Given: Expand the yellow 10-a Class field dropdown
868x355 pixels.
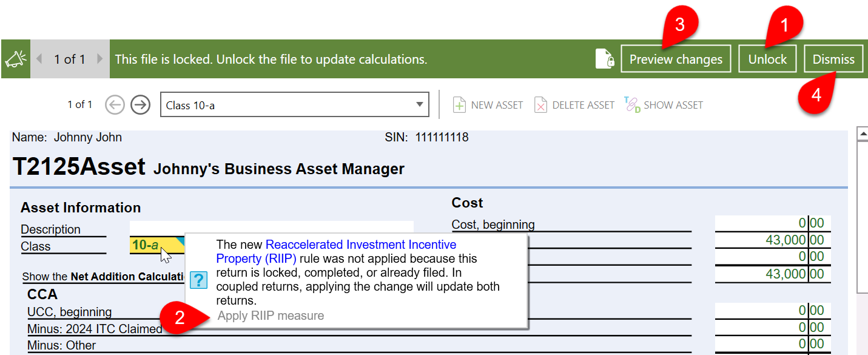Looking at the screenshot, I should pos(181,245).
